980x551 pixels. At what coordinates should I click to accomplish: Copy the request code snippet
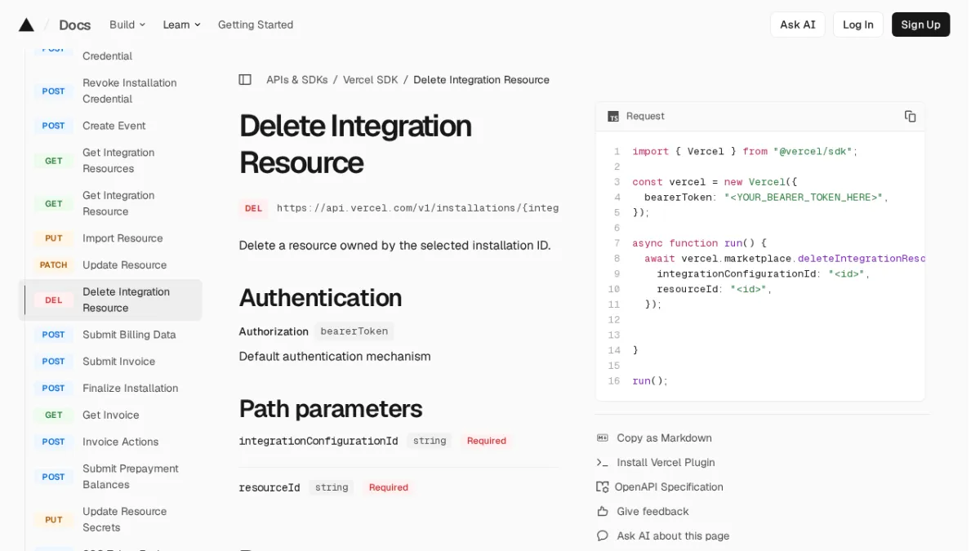click(910, 116)
